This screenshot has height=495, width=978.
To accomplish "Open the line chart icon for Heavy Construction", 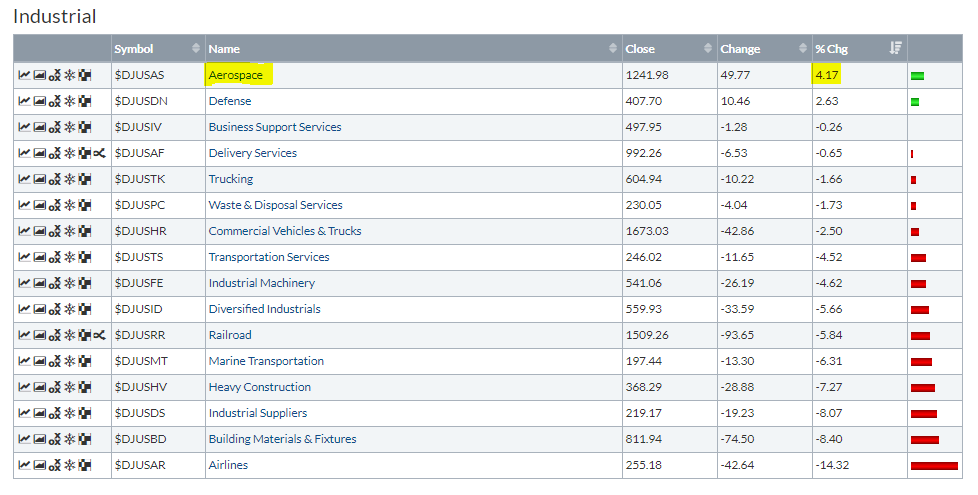I will point(24,387).
